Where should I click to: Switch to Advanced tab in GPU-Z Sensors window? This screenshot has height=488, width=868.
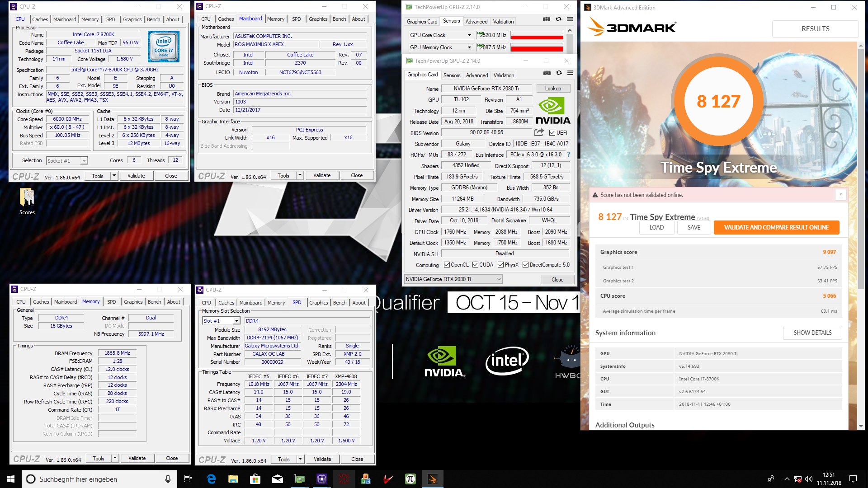(476, 22)
